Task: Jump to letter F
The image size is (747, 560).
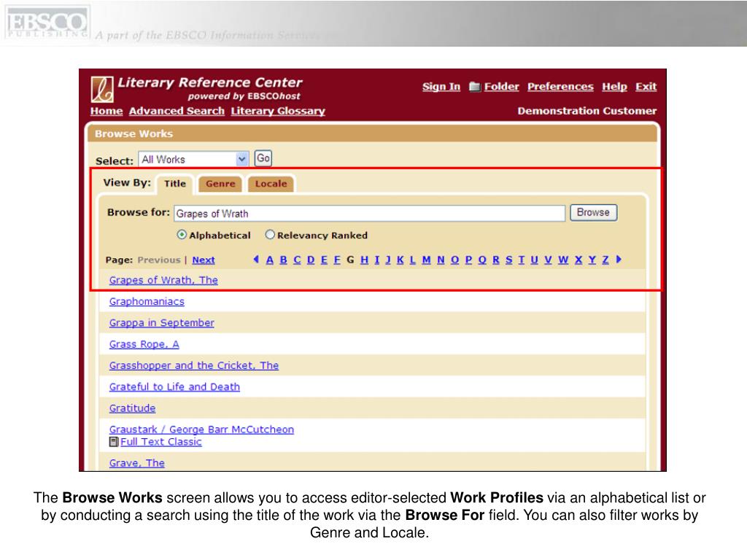Action: coord(337,260)
